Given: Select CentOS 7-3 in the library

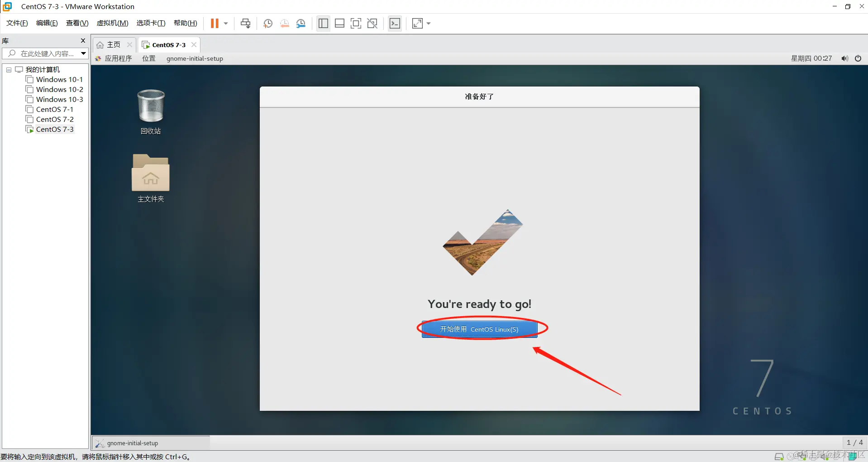Looking at the screenshot, I should [x=54, y=130].
